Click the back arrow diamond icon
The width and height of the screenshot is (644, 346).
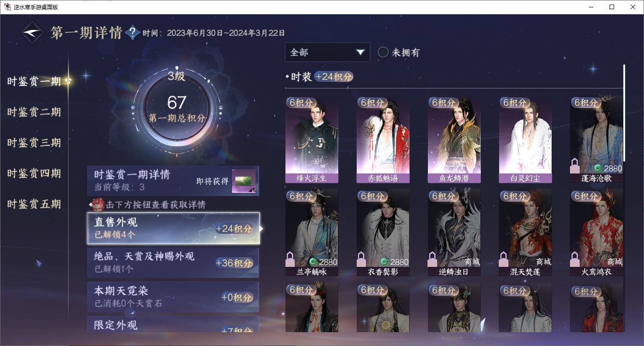click(x=32, y=33)
